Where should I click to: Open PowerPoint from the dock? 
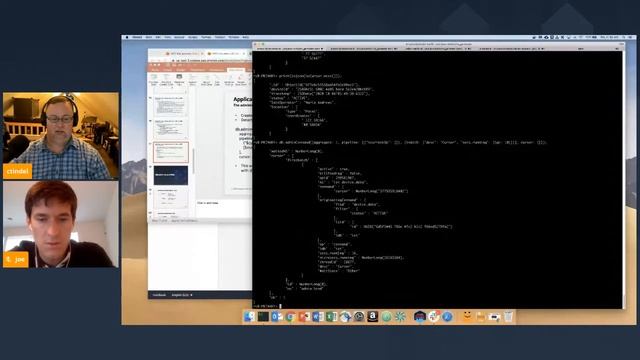304,316
